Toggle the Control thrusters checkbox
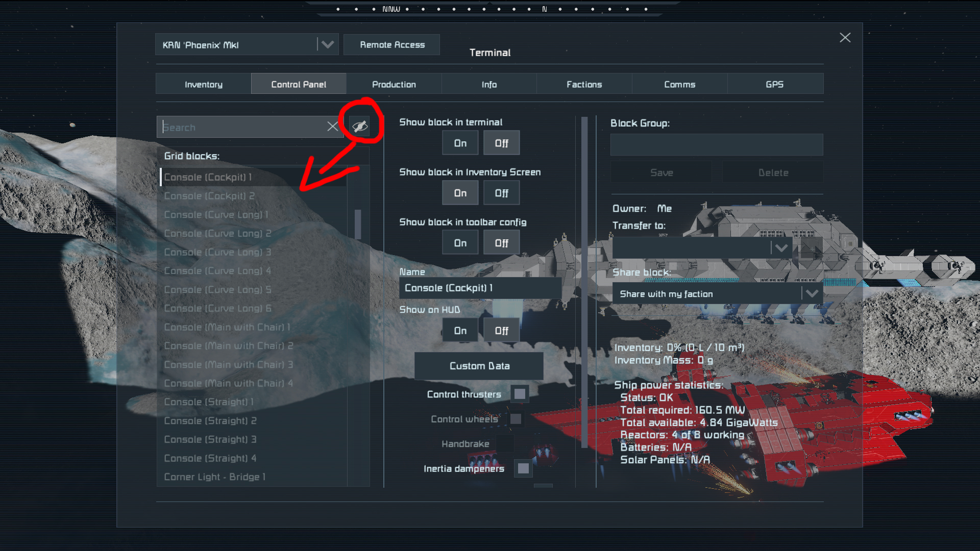This screenshot has width=980, height=551. click(x=520, y=394)
